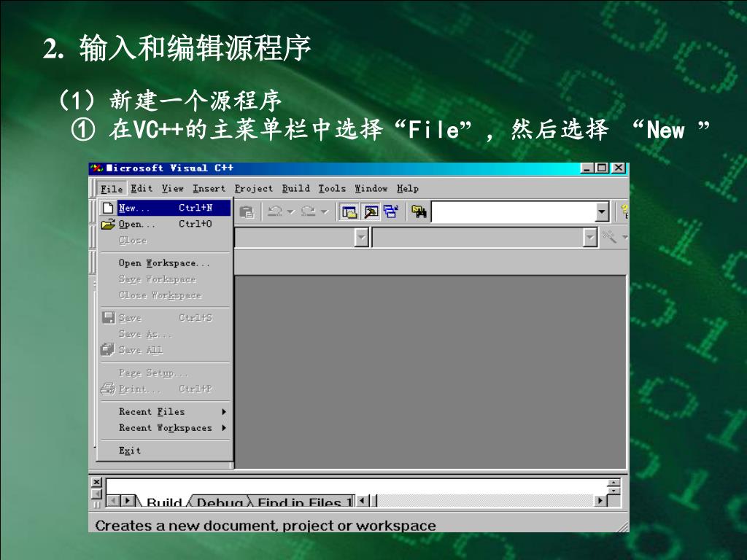Open the Redo history dropdown arrow
The image size is (747, 560).
324,211
